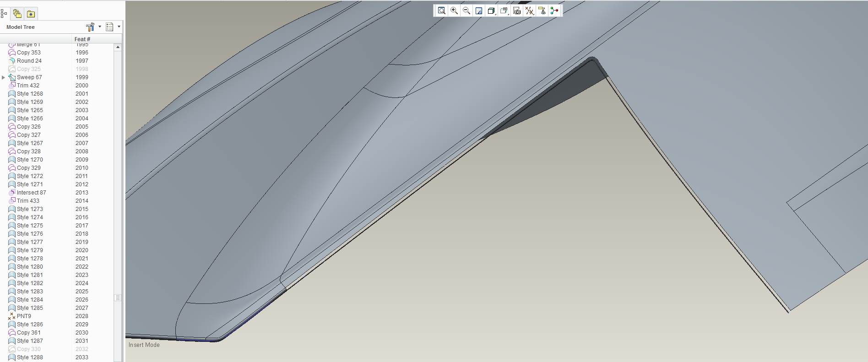This screenshot has width=868, height=362.
Task: Open the Saved Orientations dropdown icon
Action: point(504,11)
